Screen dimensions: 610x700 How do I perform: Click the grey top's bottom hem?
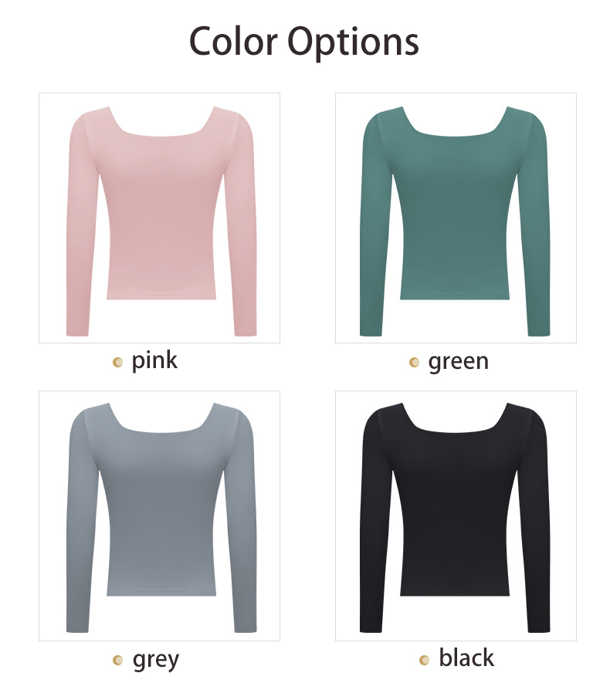pyautogui.click(x=161, y=593)
